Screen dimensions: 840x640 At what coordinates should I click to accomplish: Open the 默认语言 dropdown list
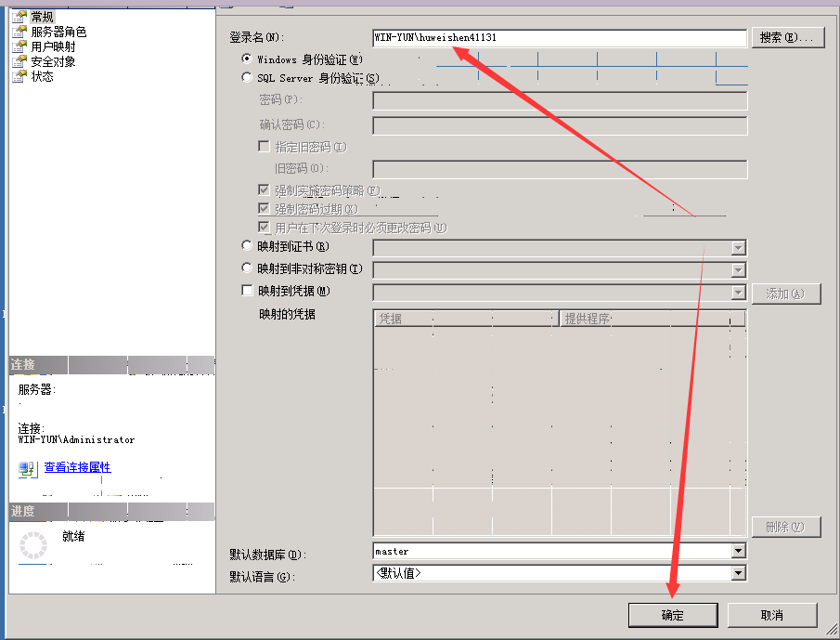(x=739, y=573)
